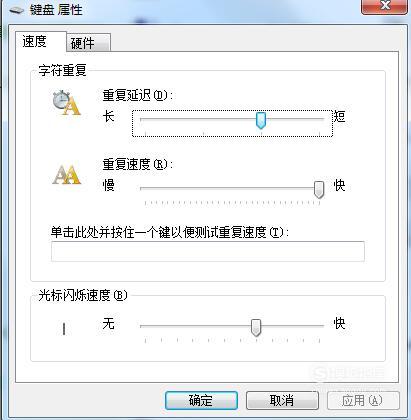Click the 长 end of delay slider
The image size is (411, 420).
109,116
